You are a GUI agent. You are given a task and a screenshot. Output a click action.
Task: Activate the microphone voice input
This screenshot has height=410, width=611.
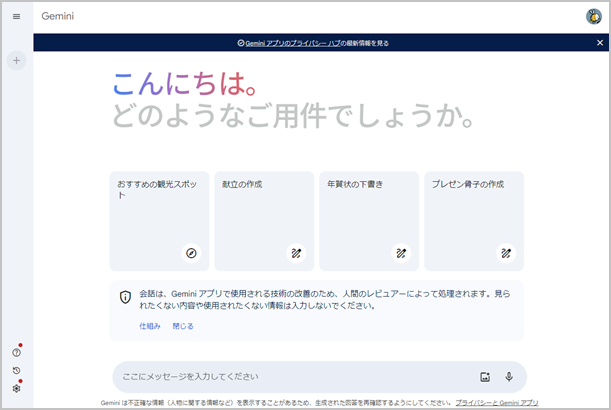(509, 376)
